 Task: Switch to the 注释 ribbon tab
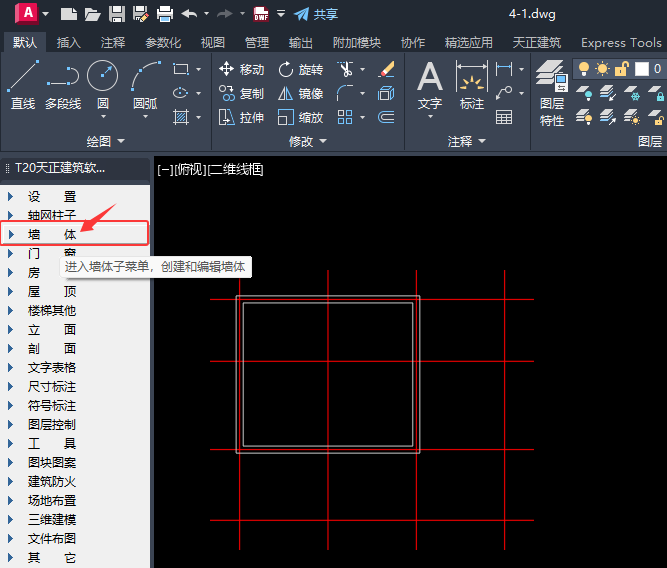[113, 43]
